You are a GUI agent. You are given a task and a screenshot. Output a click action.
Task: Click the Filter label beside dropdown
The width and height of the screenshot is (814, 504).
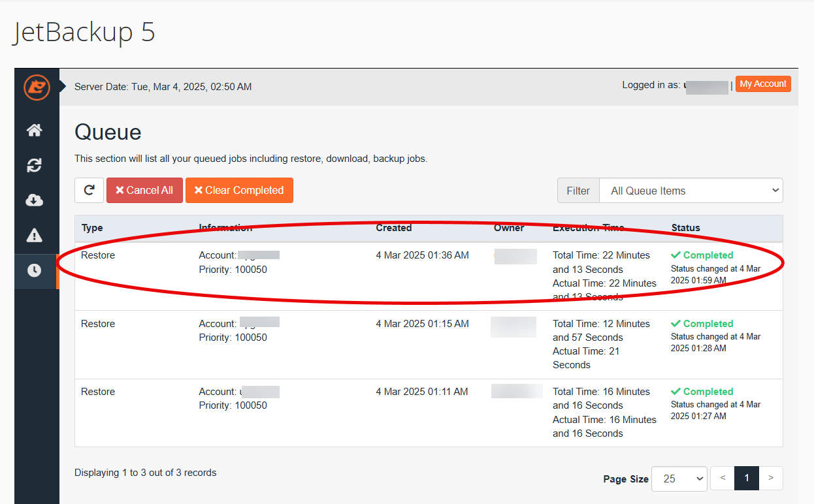pos(578,191)
